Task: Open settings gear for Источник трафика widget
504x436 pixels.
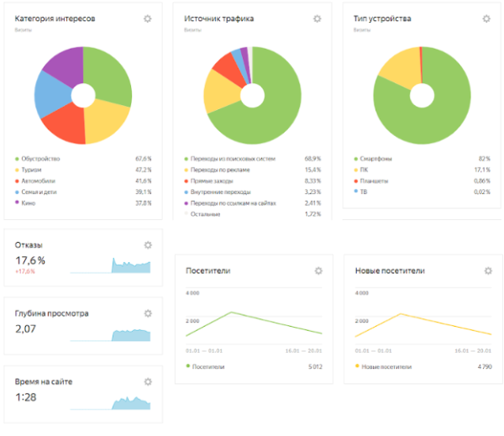Action: point(317,18)
